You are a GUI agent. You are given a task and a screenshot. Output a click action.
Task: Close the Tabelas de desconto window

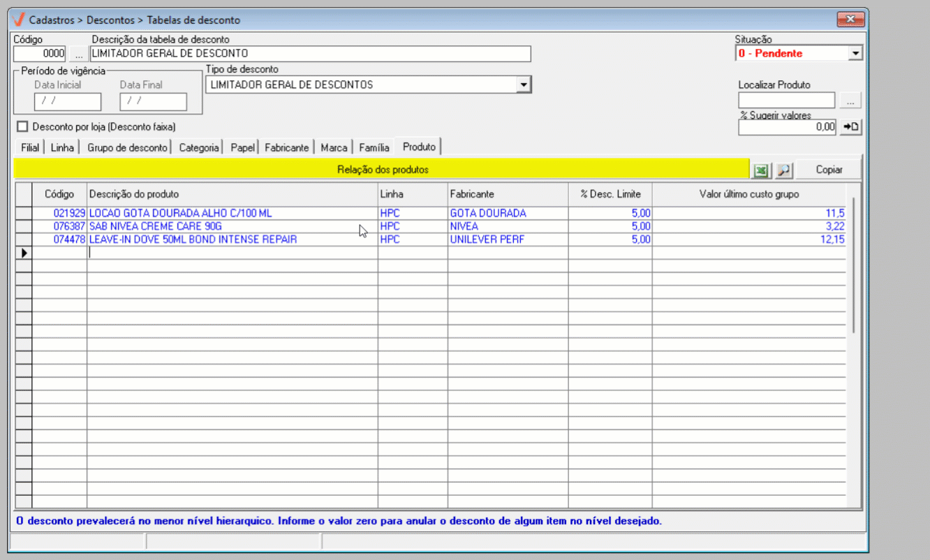pos(850,20)
